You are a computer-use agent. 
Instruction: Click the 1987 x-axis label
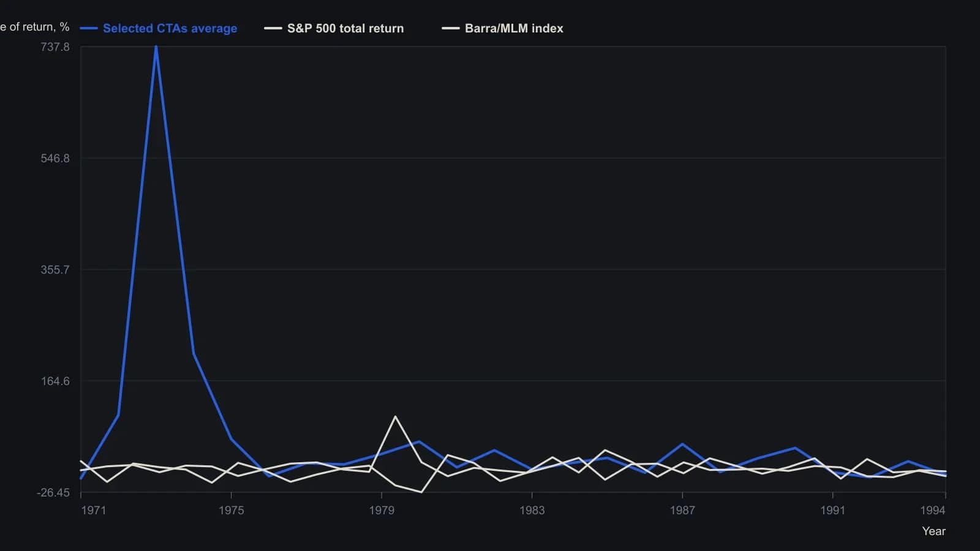coord(682,511)
